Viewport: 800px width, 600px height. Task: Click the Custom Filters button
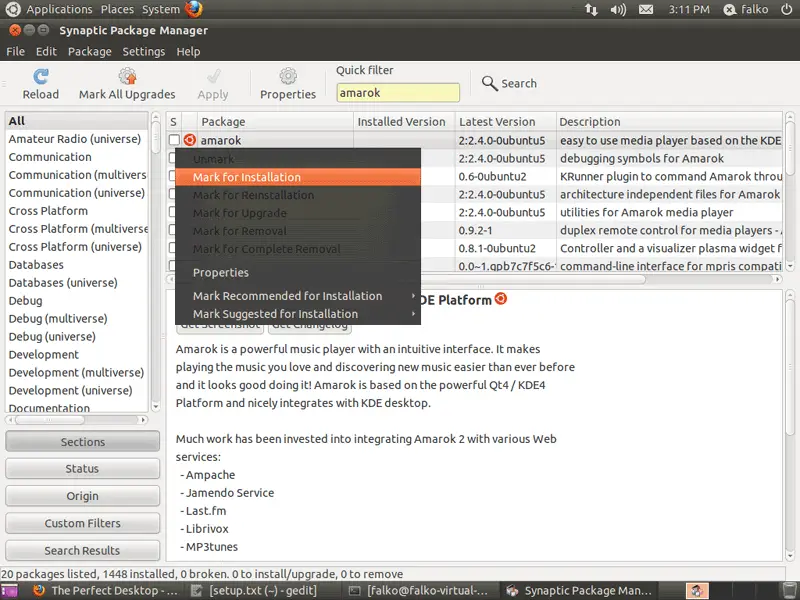82,523
